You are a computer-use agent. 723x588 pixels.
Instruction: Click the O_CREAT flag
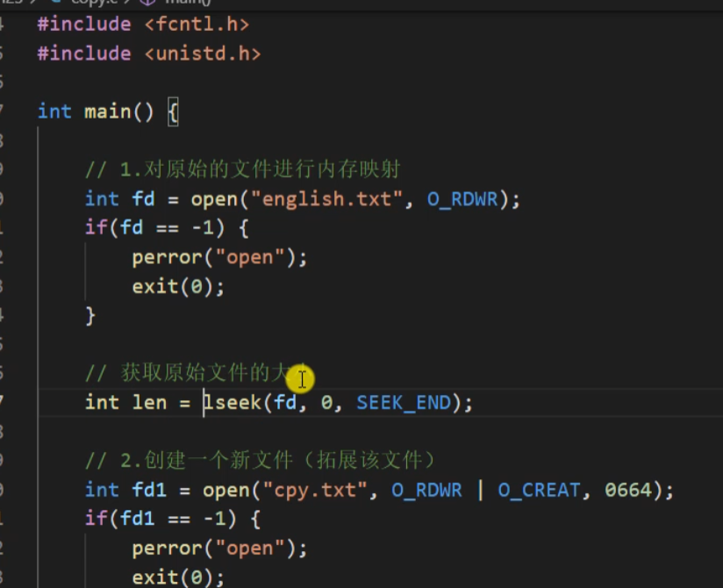pyautogui.click(x=539, y=490)
